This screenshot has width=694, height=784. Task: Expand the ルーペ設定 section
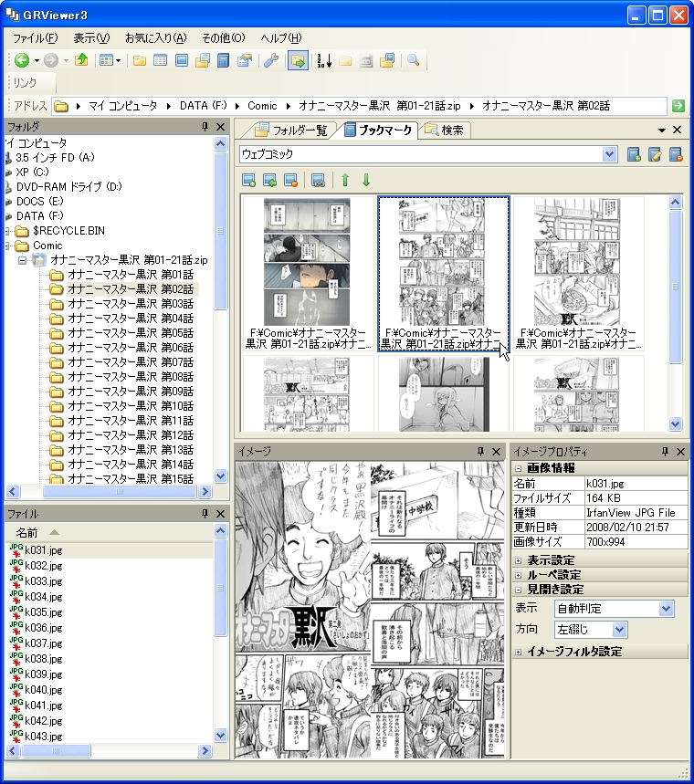click(x=518, y=575)
